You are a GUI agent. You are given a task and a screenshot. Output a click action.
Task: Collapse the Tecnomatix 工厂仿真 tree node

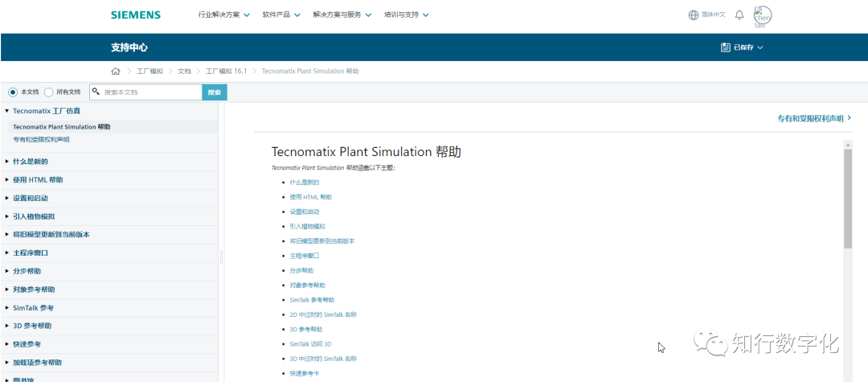6,111
